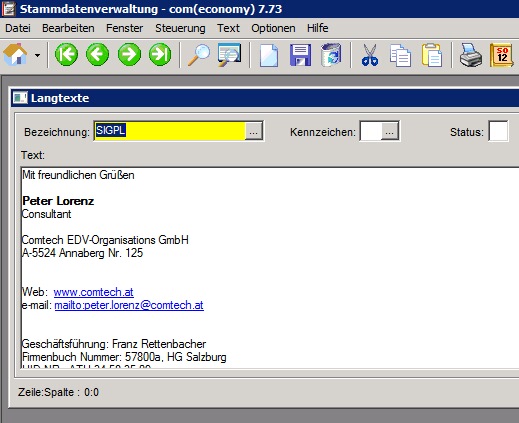The image size is (519, 423).
Task: Open the Bezeichnung lookup ellipsis button
Action: (254, 131)
